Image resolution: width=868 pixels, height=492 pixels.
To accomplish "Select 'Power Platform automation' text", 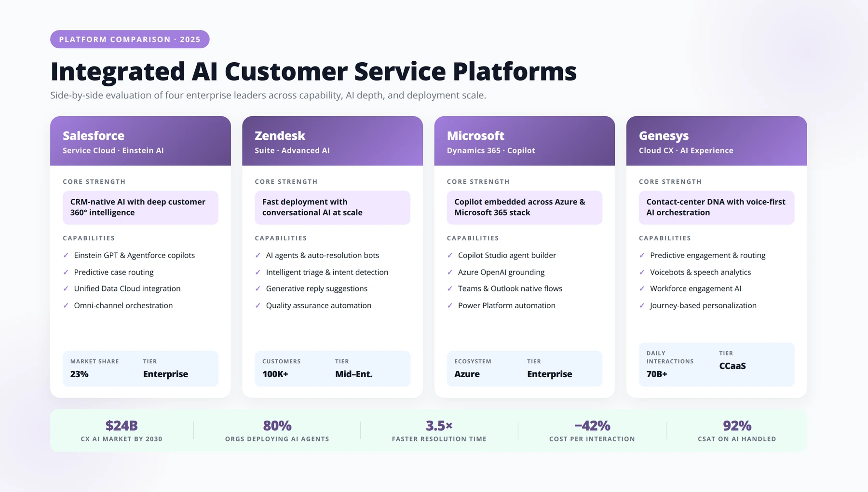I will coord(507,305).
